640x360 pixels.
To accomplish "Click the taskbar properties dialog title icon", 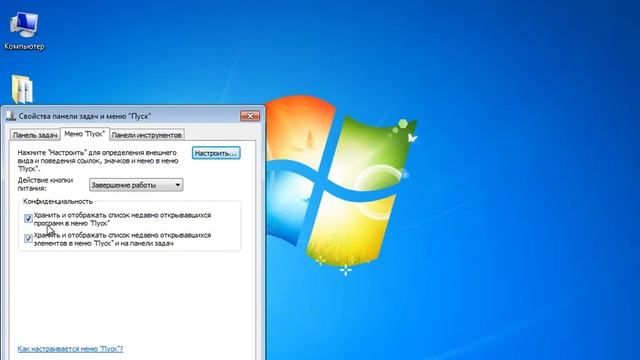I will pos(11,116).
